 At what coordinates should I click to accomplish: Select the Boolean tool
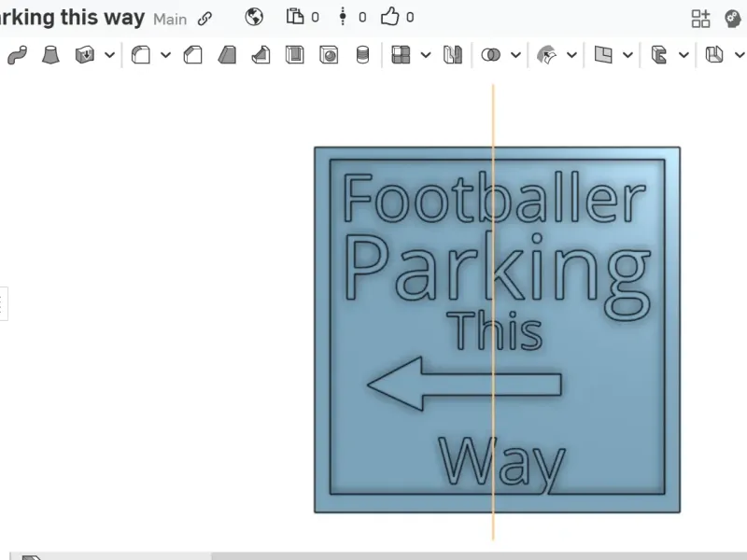[x=491, y=55]
